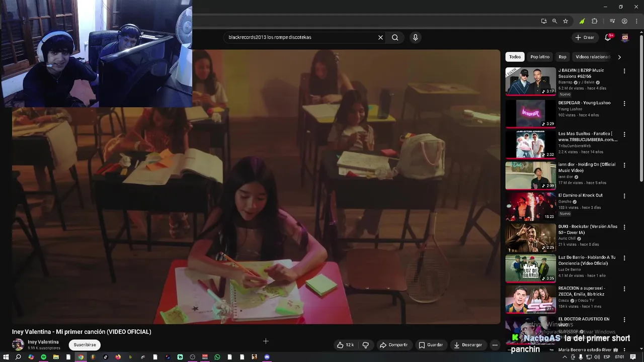The height and width of the screenshot is (362, 644).
Task: Select the Todos filter chip
Action: (515, 57)
